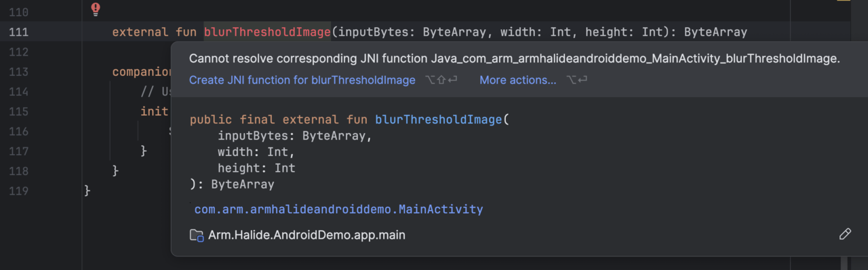Viewport: 868px width, 270px height.
Task: Click line number 119 in gutter
Action: pos(20,191)
